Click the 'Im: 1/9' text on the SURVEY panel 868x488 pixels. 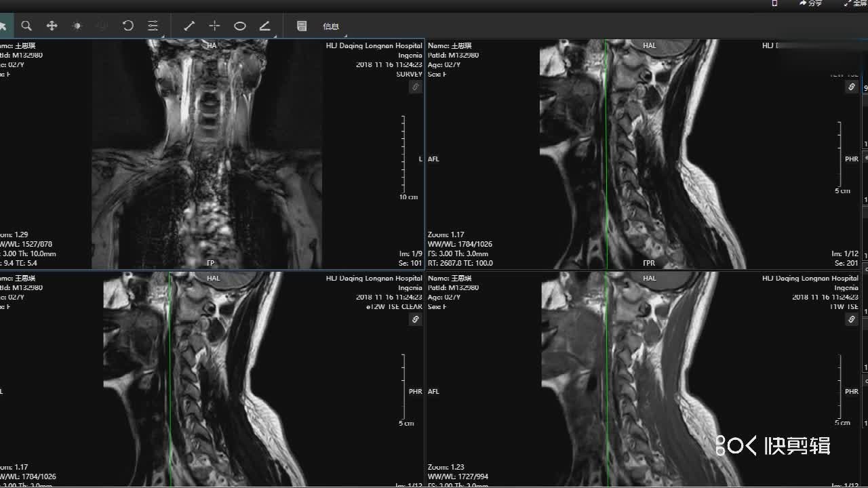pyautogui.click(x=410, y=254)
